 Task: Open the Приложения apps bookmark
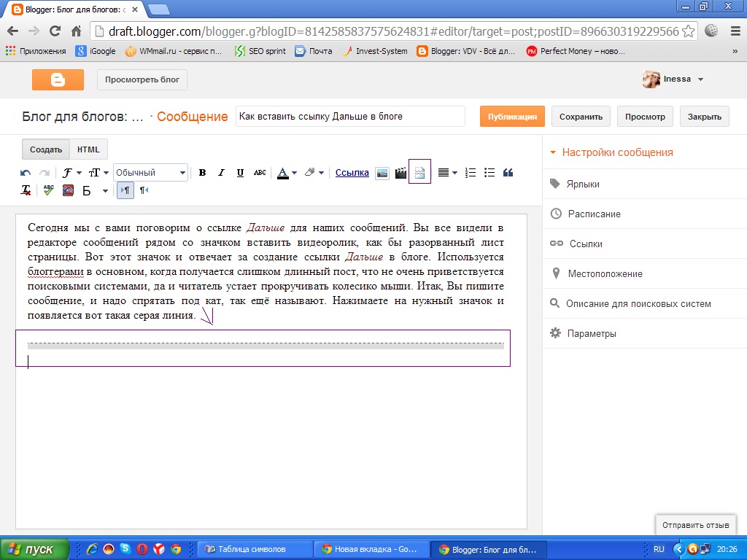36,51
